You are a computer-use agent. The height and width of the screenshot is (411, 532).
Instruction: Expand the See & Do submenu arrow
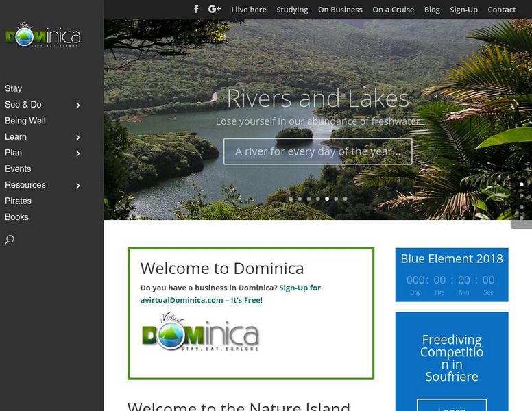78,105
